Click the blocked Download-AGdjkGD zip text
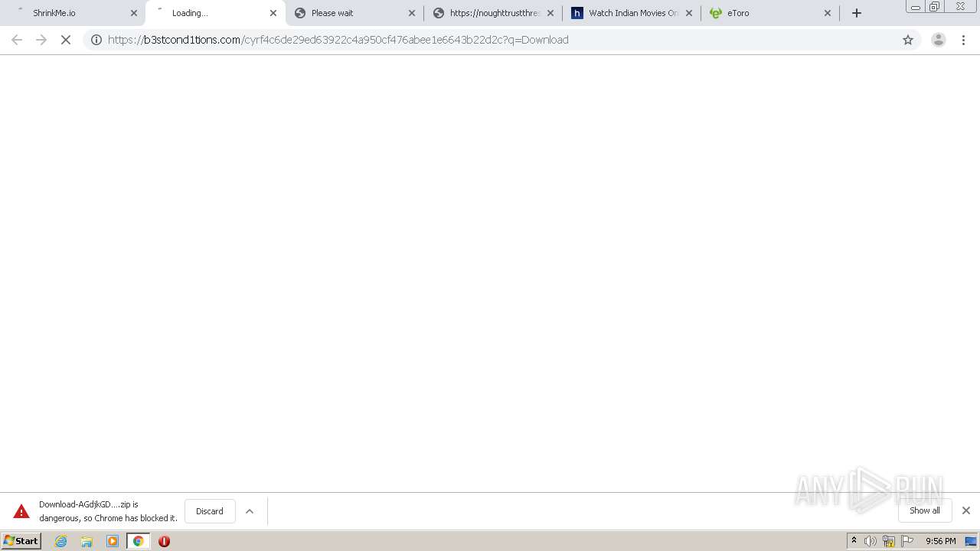The image size is (980, 551). 108,511
